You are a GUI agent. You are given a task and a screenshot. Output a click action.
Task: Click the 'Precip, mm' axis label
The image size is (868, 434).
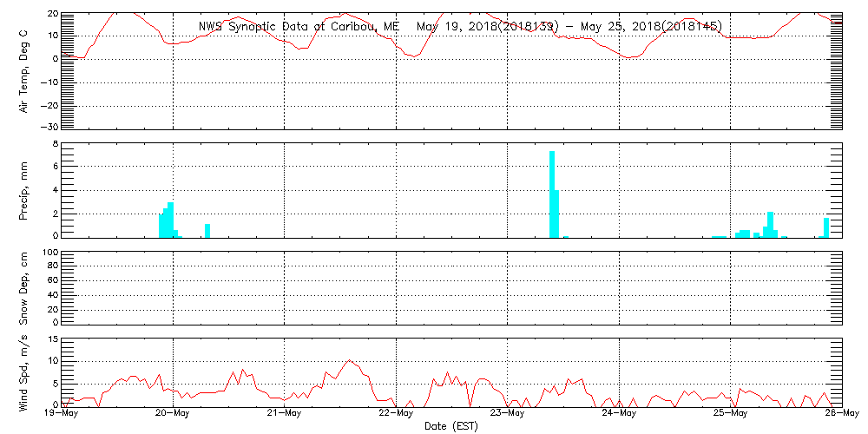(24, 189)
